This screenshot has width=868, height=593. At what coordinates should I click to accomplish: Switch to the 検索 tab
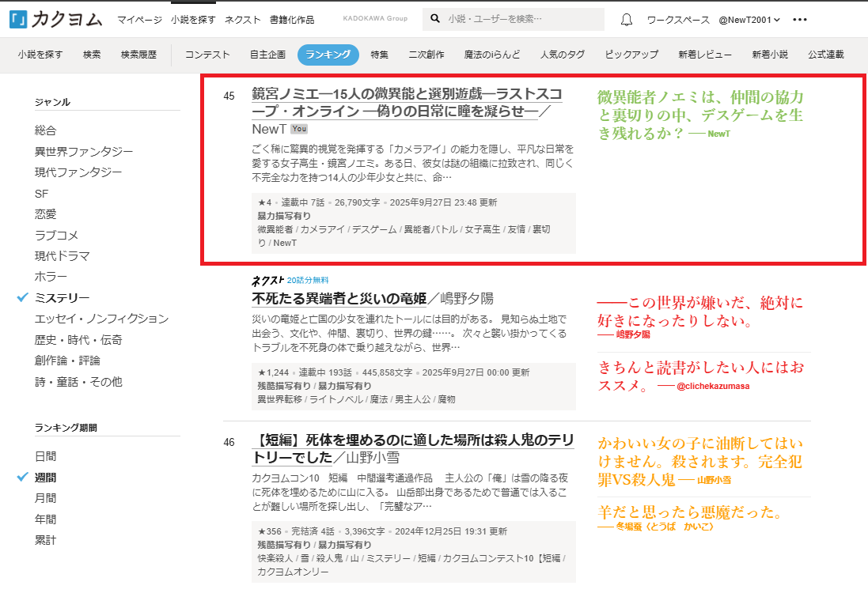(92, 55)
